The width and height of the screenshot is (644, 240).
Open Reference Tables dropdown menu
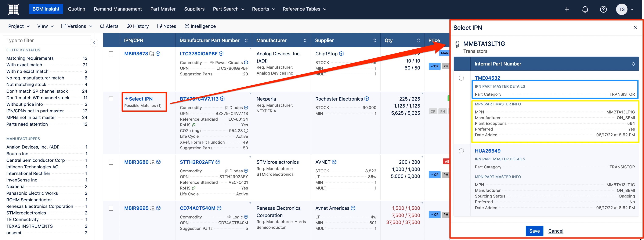click(x=304, y=9)
